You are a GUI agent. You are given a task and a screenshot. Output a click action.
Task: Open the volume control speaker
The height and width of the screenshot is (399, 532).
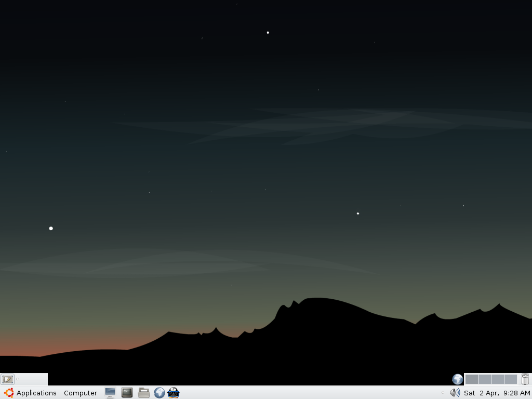(x=455, y=393)
